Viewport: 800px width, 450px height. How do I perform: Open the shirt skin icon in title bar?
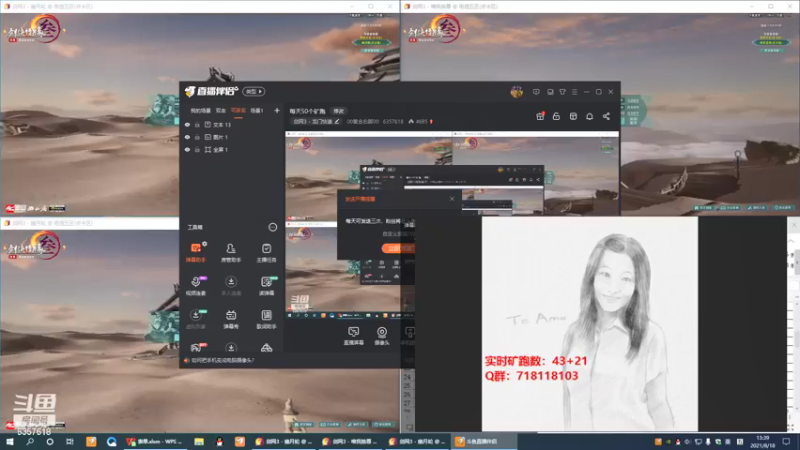562,92
